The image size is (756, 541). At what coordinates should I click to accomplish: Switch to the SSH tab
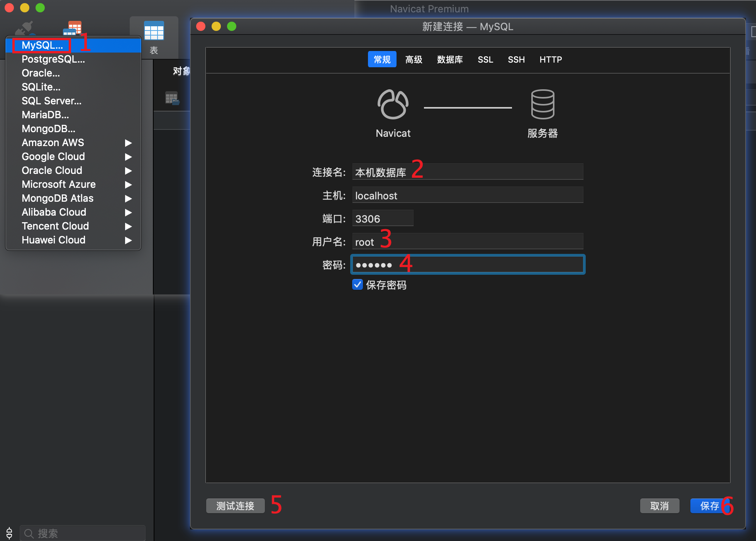[516, 60]
